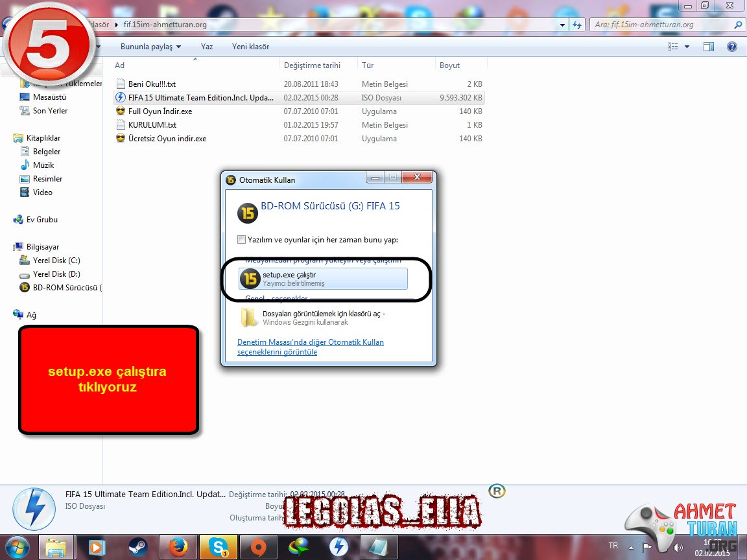Open Internet Download Manager taskbar icon
The width and height of the screenshot is (747, 560).
point(298,548)
